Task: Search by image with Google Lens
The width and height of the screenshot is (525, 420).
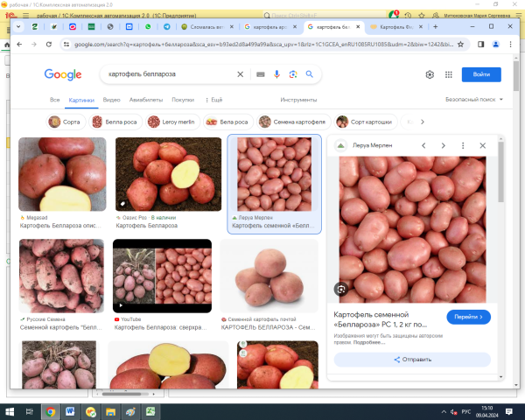Action: coord(293,75)
